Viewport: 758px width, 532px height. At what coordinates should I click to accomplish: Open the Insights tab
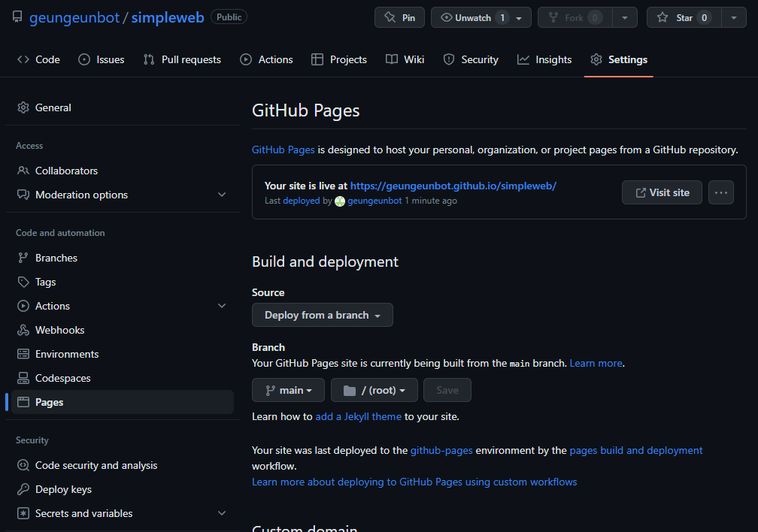click(544, 59)
